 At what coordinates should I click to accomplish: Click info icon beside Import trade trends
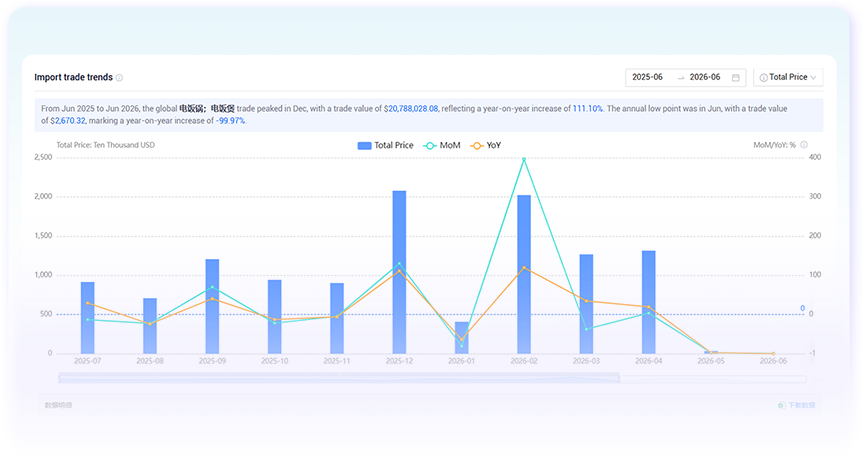tap(119, 78)
